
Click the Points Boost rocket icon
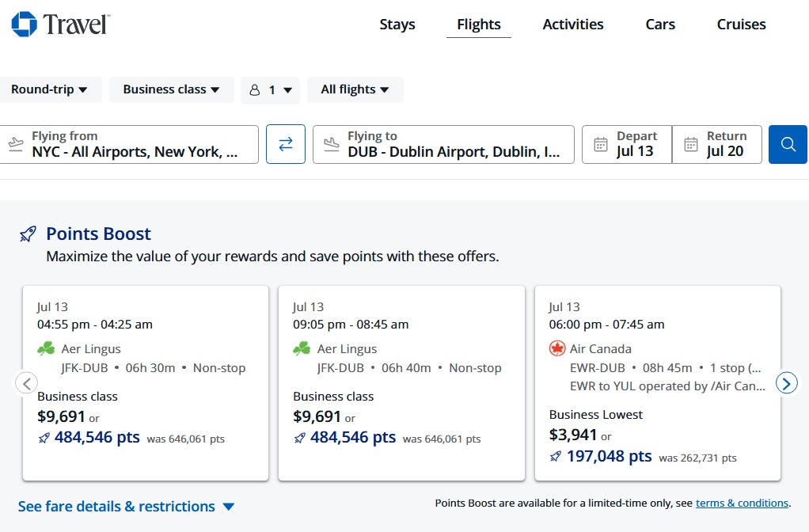28,234
